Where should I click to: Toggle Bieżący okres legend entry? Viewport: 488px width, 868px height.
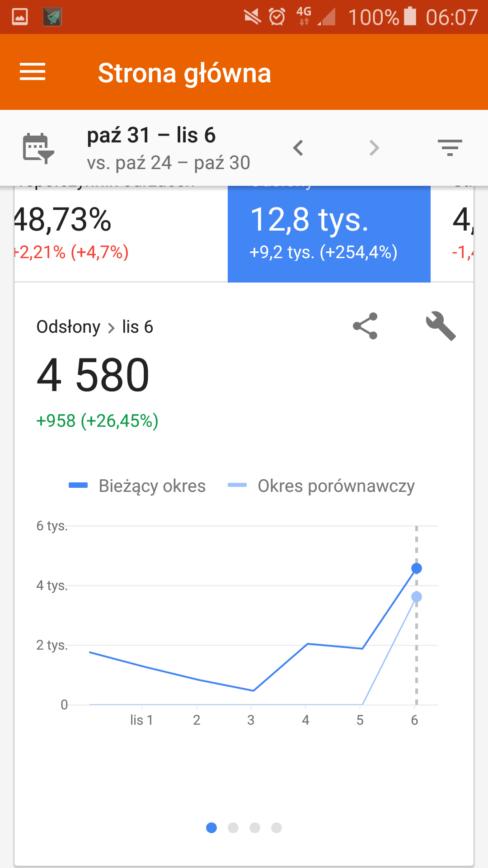tap(137, 486)
